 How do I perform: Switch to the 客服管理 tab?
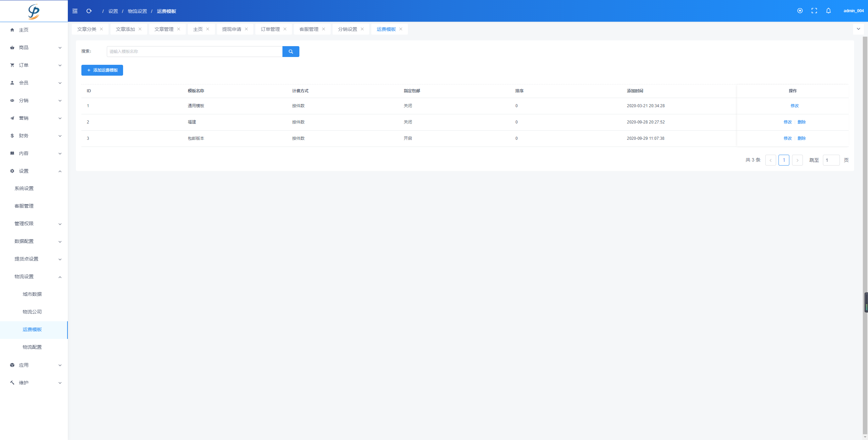pos(309,29)
